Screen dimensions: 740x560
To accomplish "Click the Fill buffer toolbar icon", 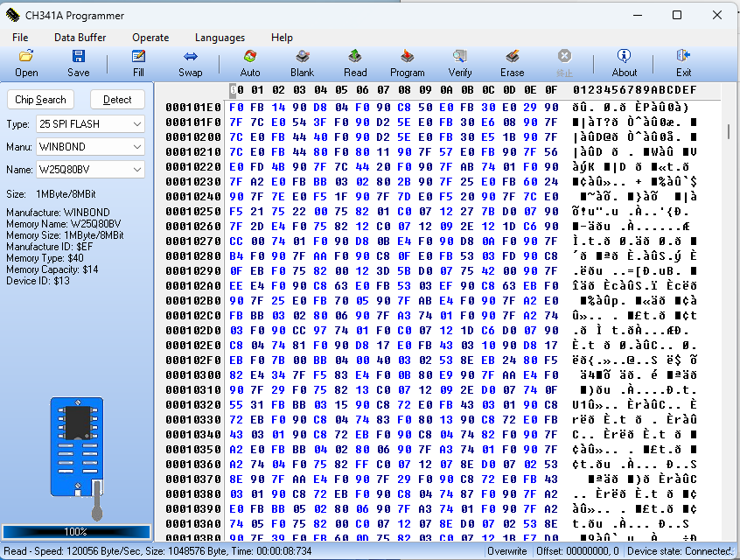I will click(x=138, y=62).
